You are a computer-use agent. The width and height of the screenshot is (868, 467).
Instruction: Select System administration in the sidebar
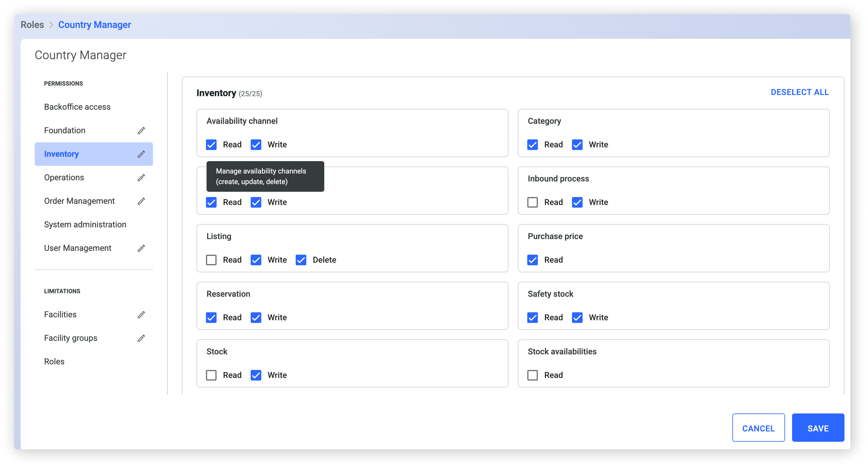85,225
